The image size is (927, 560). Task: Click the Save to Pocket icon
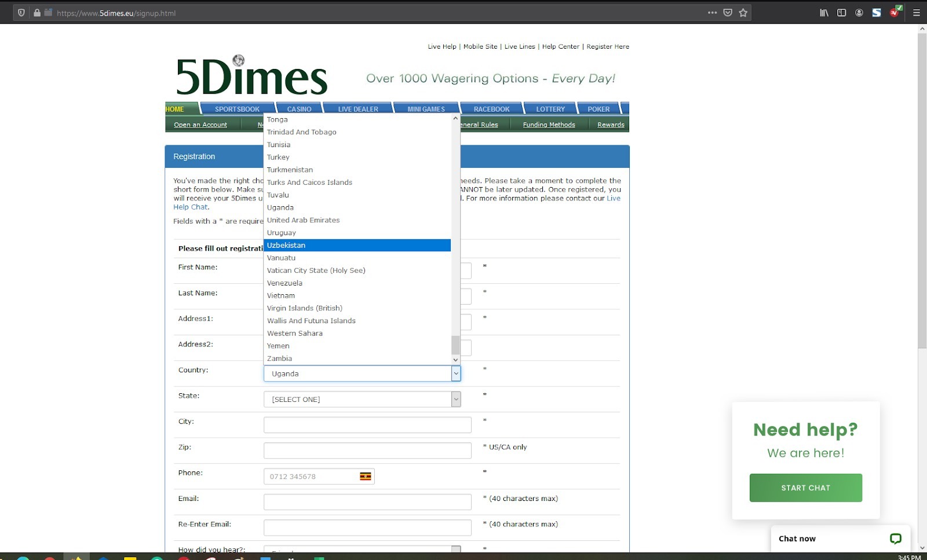pyautogui.click(x=728, y=13)
